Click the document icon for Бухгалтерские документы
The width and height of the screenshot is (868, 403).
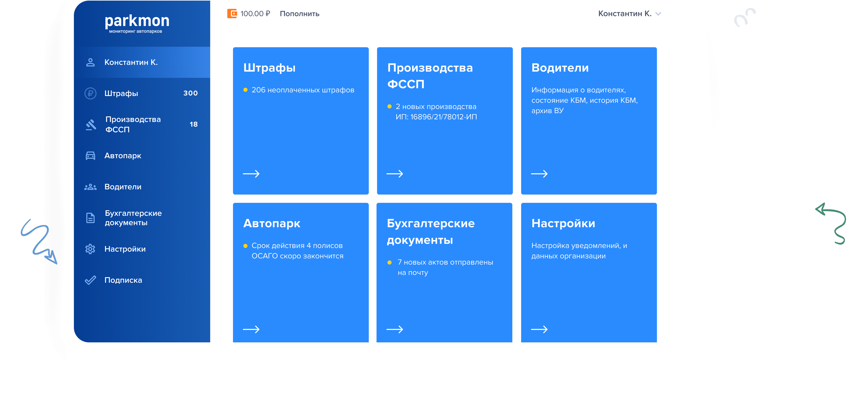coord(90,218)
